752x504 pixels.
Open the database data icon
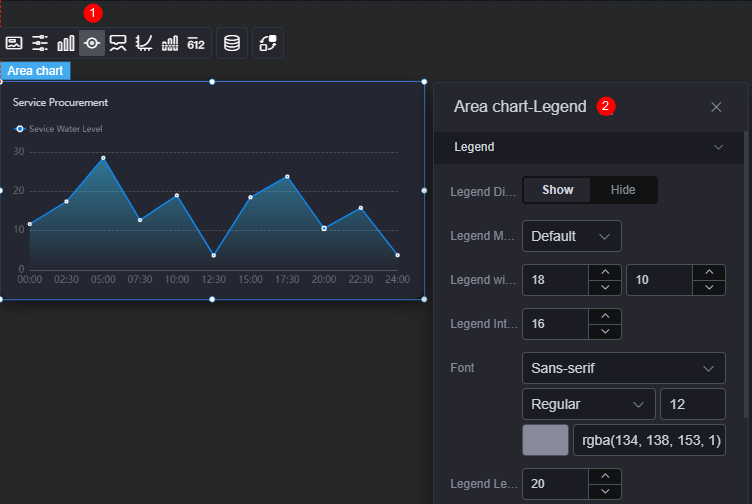232,43
